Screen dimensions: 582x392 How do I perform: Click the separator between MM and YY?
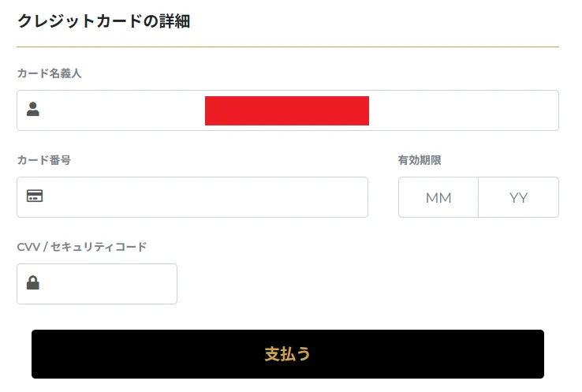(478, 197)
